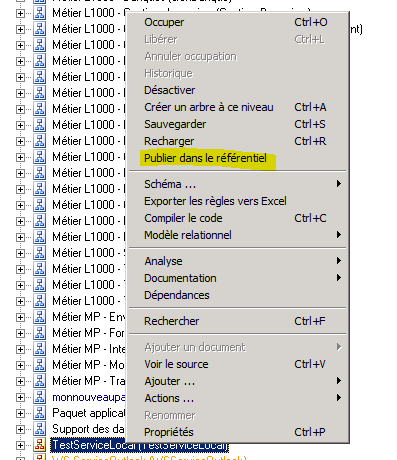The height and width of the screenshot is (460, 397).
Task: Select Voir le source
Action: tap(237, 364)
